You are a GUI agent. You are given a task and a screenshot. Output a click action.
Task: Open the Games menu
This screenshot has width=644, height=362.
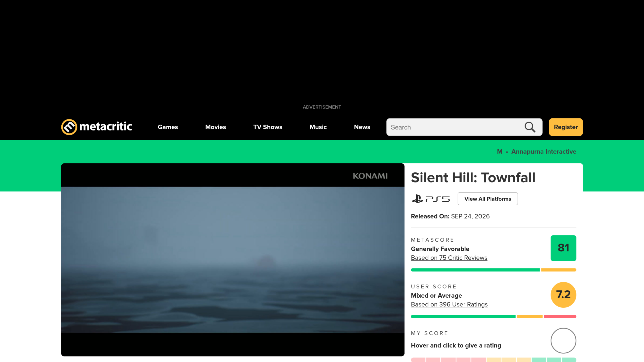(168, 127)
